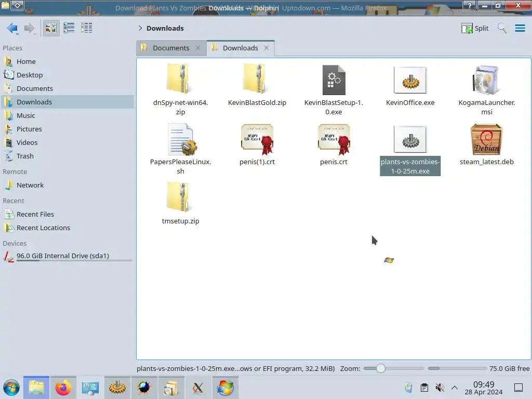The image size is (532, 399).
Task: Open Documents in Places sidebar
Action: click(x=68, y=88)
